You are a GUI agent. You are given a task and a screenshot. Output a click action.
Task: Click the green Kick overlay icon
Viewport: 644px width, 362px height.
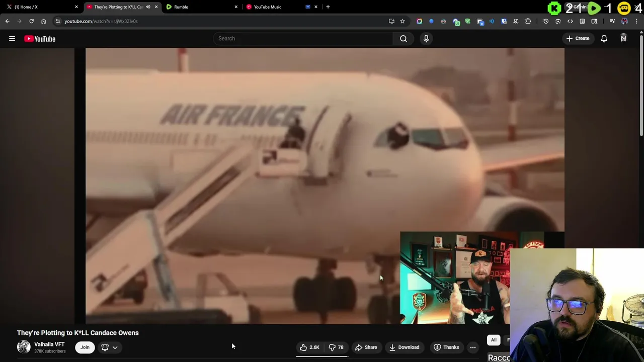pyautogui.click(x=554, y=8)
